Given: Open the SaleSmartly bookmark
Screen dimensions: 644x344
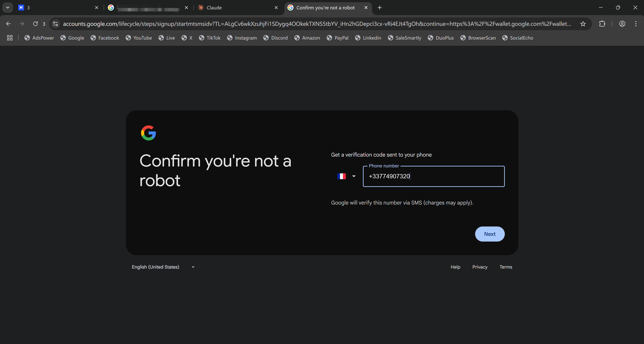Looking at the screenshot, I should (x=405, y=38).
